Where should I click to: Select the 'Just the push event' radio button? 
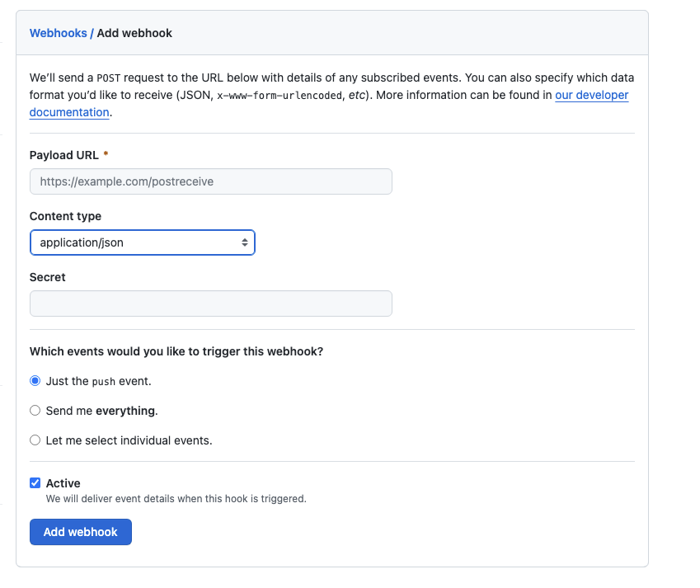point(35,381)
